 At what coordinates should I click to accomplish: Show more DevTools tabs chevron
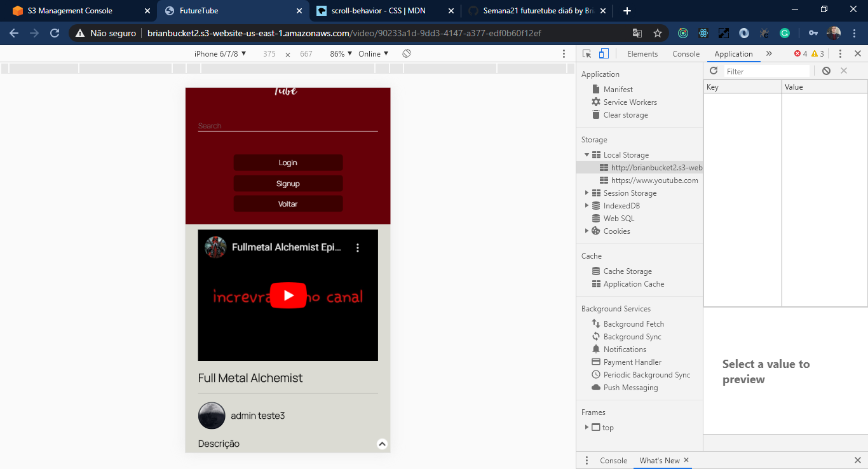[x=769, y=54]
